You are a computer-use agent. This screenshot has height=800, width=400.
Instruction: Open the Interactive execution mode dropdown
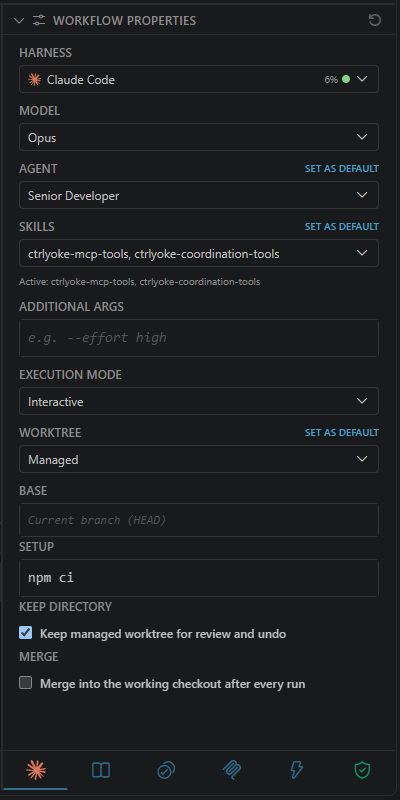pos(199,401)
